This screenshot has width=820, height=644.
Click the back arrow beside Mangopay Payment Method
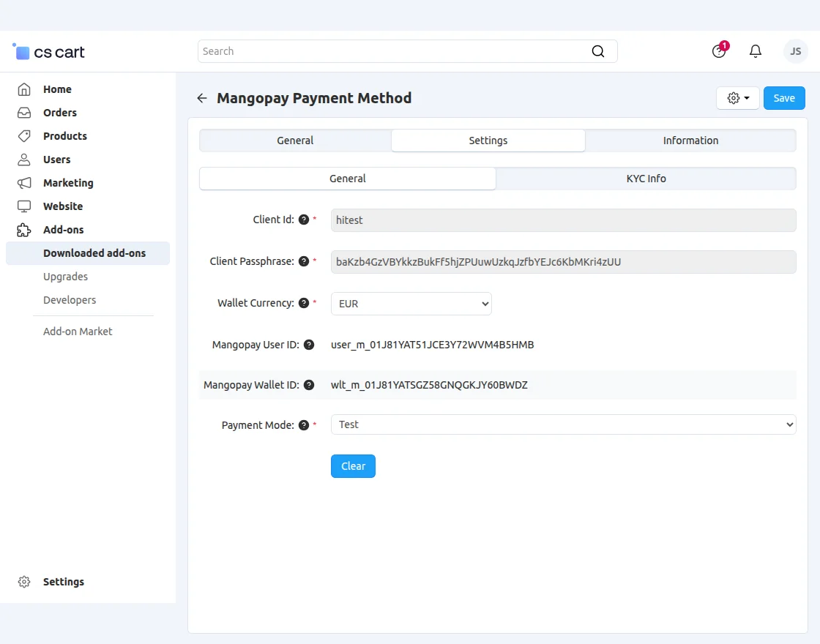click(x=202, y=98)
